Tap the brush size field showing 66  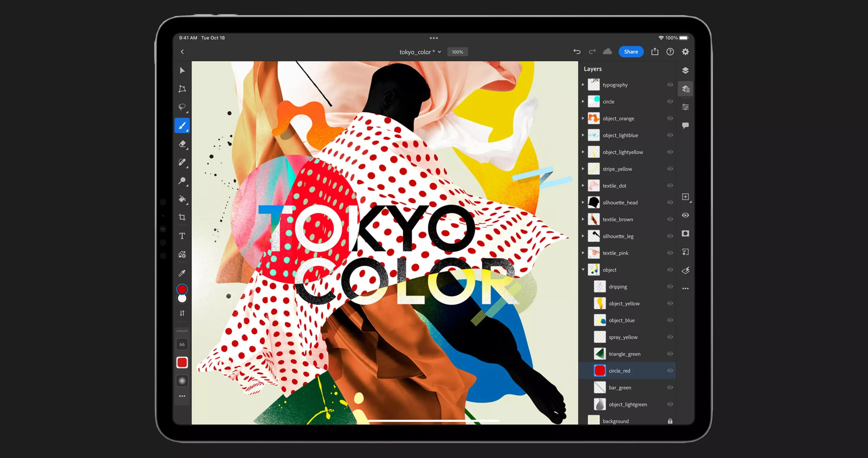[182, 344]
